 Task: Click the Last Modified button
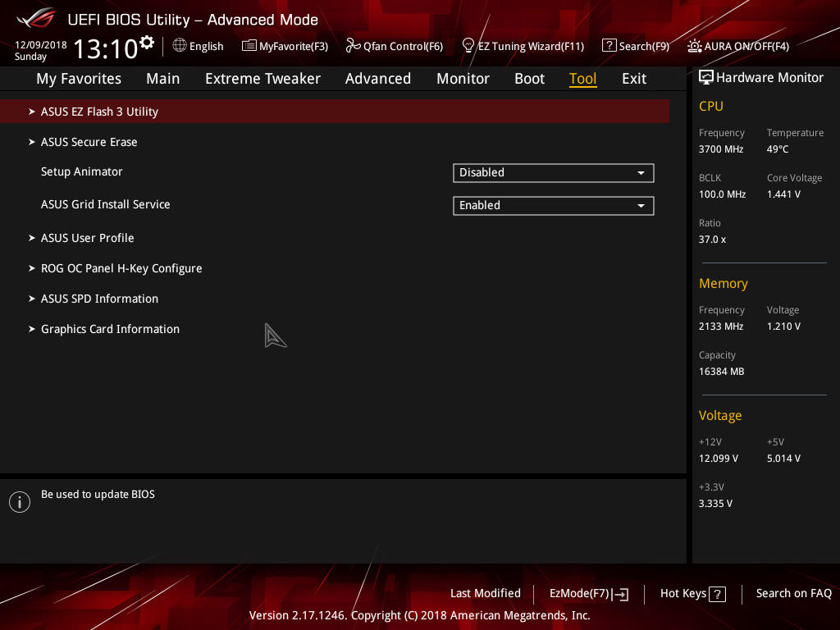point(486,593)
